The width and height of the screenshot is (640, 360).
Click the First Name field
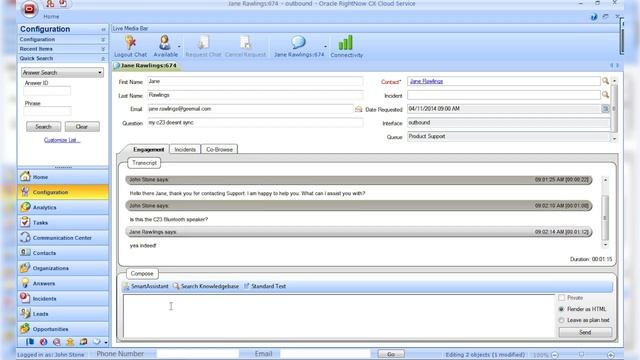tap(255, 81)
